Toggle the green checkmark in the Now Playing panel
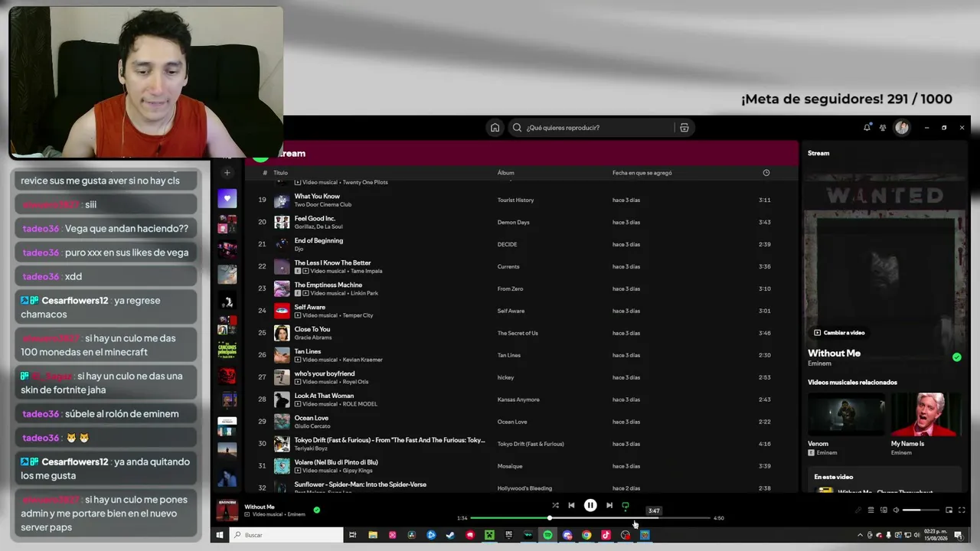 point(957,357)
